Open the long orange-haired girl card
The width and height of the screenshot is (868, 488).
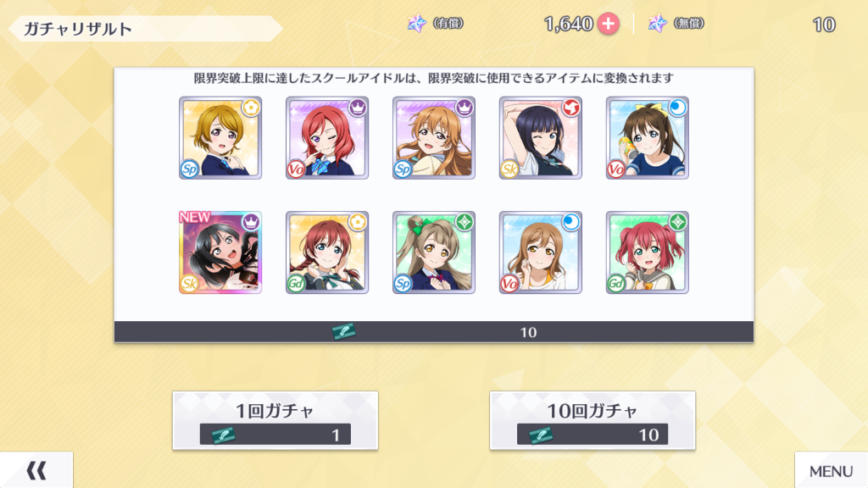434,138
